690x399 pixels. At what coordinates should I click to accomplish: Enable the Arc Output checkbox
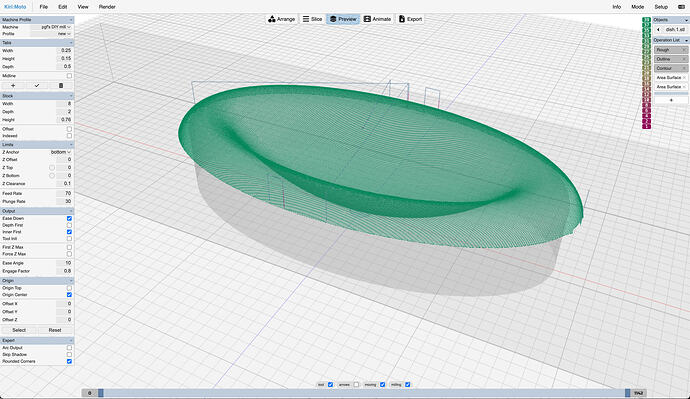(x=69, y=348)
